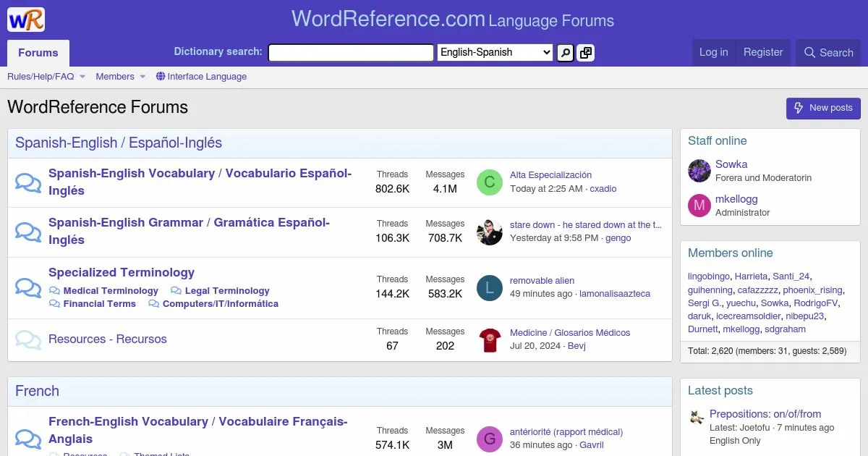Open the Financial Terms subforum
This screenshot has height=456, width=868.
coord(100,304)
